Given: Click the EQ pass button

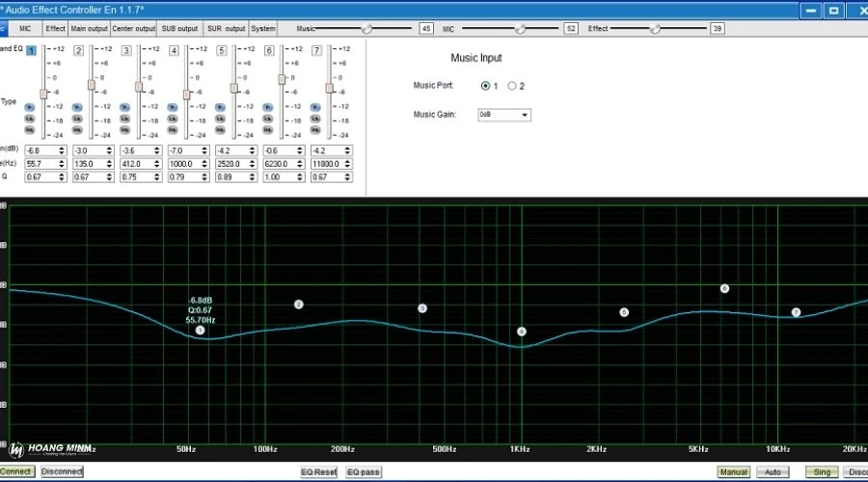Looking at the screenshot, I should point(364,472).
